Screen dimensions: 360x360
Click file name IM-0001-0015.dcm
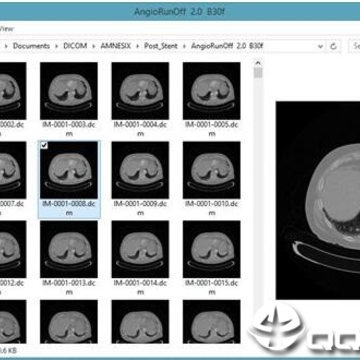click(x=212, y=287)
